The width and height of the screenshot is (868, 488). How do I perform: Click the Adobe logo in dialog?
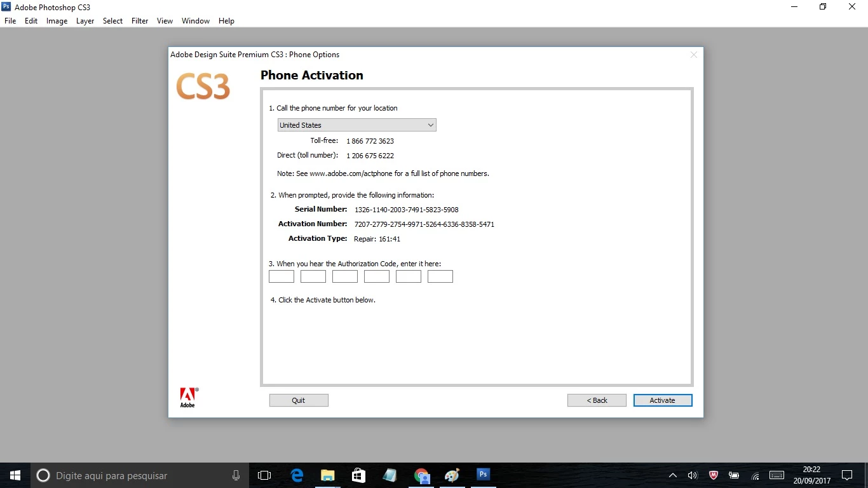(188, 397)
